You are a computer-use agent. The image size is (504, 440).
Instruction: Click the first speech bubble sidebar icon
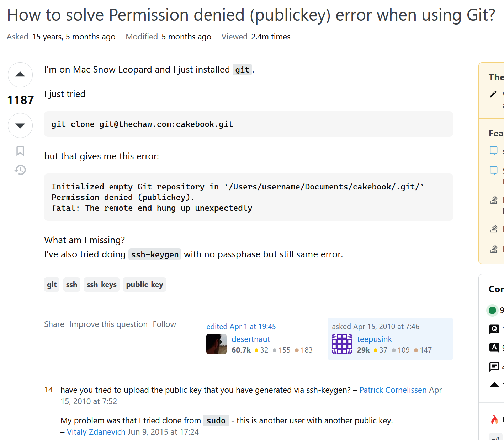coord(494,150)
